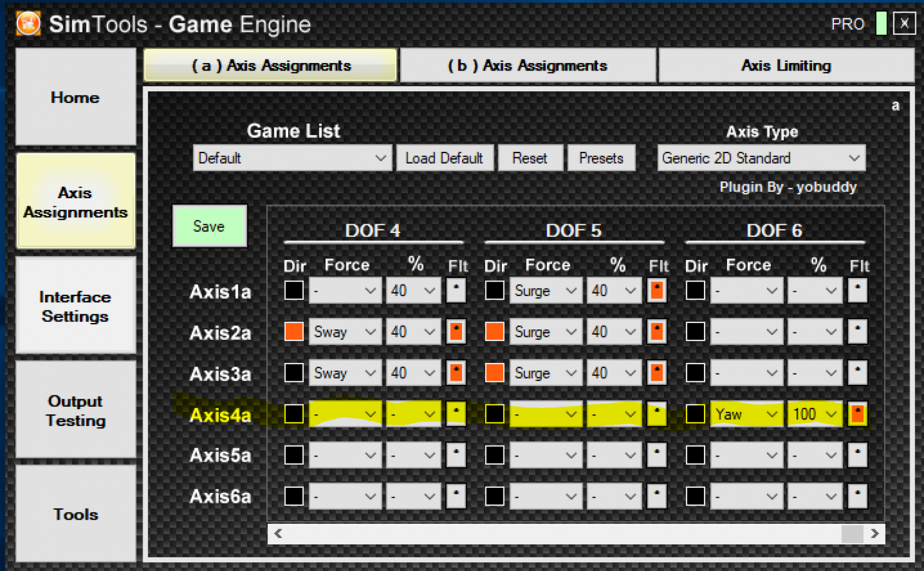Image resolution: width=924 pixels, height=571 pixels.
Task: Close the SimTools window with X
Action: 904,24
